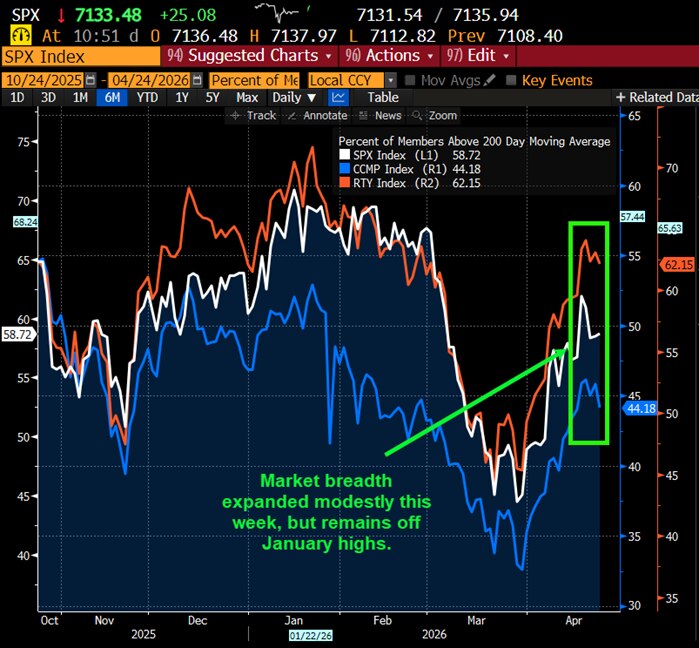Open the Related Data panel

click(x=656, y=97)
